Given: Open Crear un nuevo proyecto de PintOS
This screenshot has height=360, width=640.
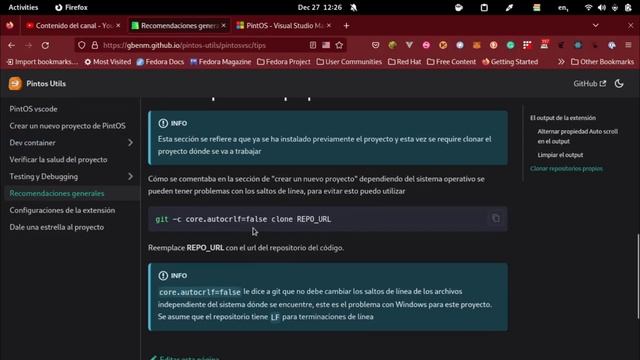Looking at the screenshot, I should 67,126.
